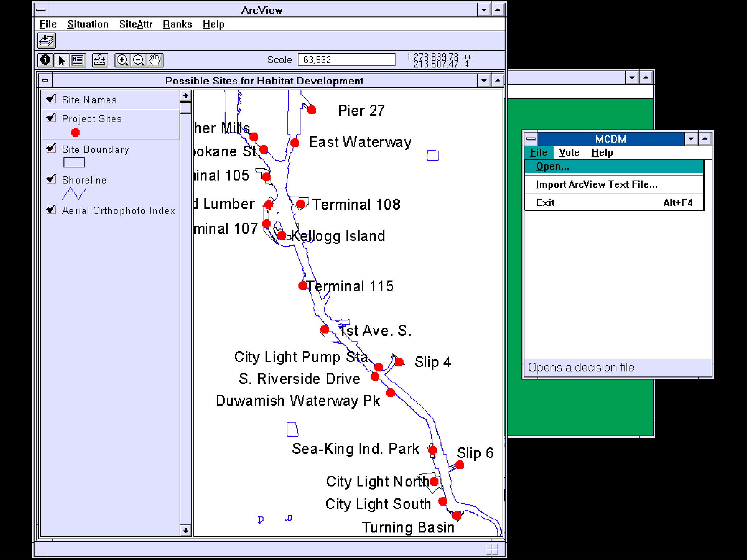Select the label text tool
Image resolution: width=747 pixels, height=560 pixels.
tap(78, 60)
